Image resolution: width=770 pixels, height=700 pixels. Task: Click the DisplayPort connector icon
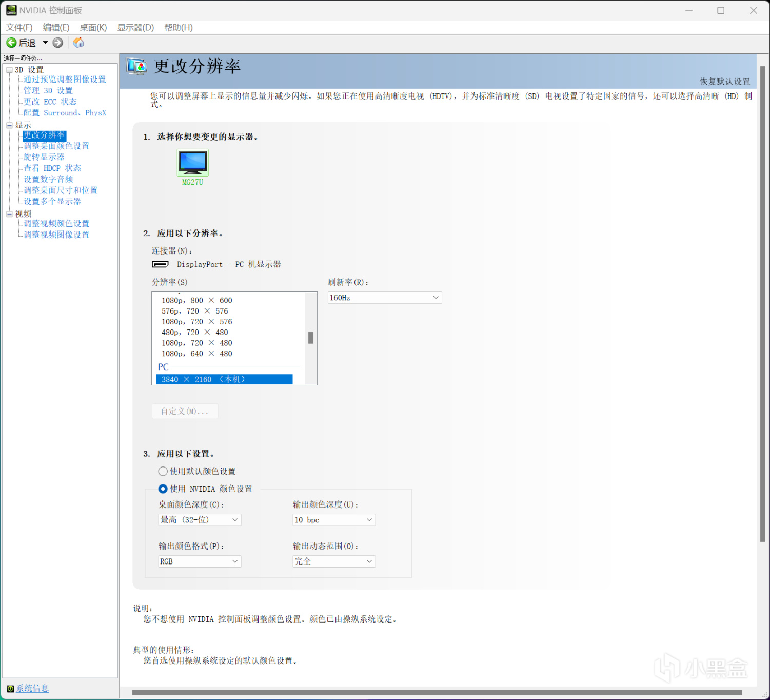(x=160, y=264)
